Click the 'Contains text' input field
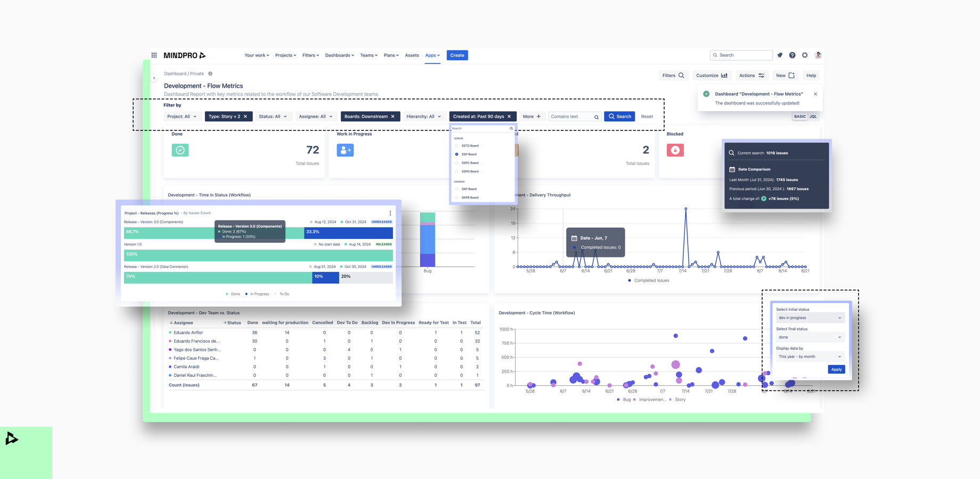 [x=571, y=116]
